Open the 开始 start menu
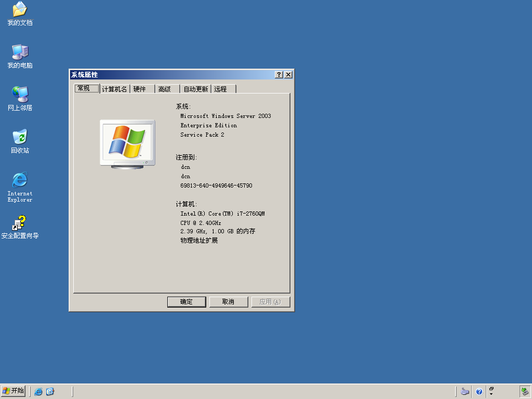The height and width of the screenshot is (399, 532). [13, 391]
